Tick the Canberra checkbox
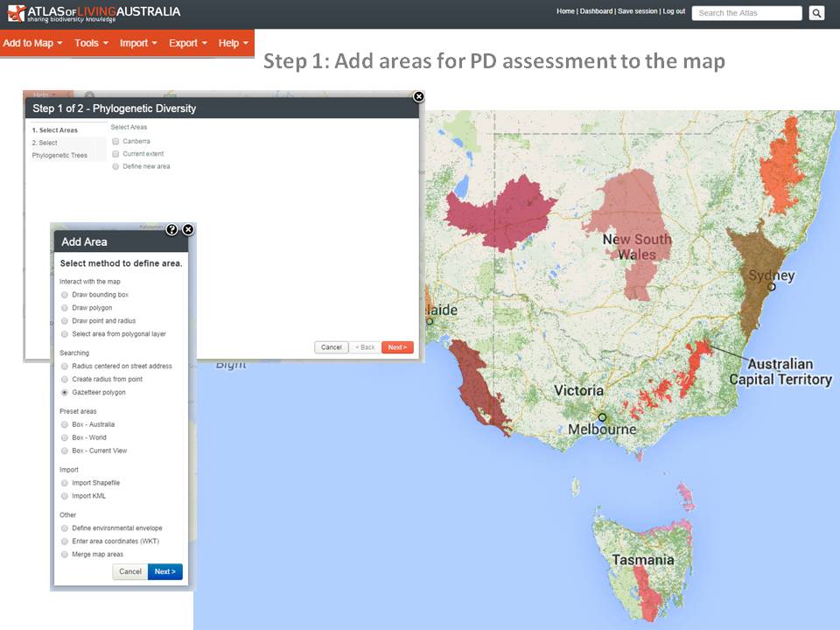This screenshot has height=630, width=840. 115,141
